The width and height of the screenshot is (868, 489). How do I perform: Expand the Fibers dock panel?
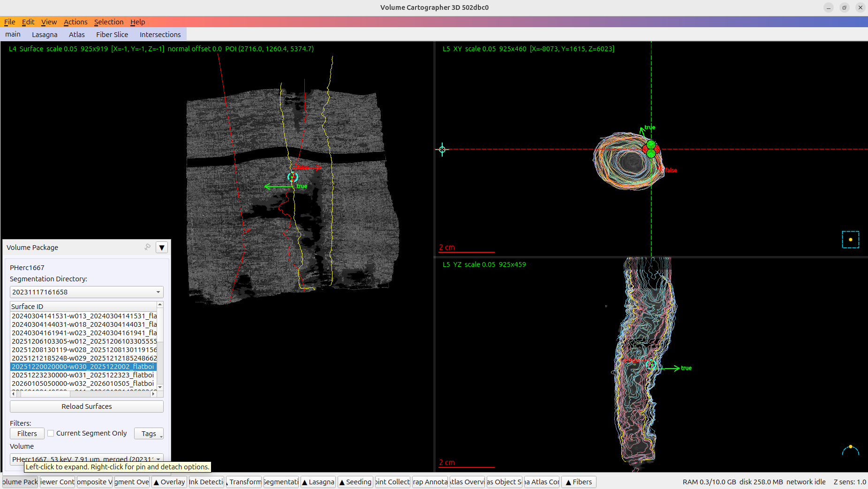pos(579,482)
